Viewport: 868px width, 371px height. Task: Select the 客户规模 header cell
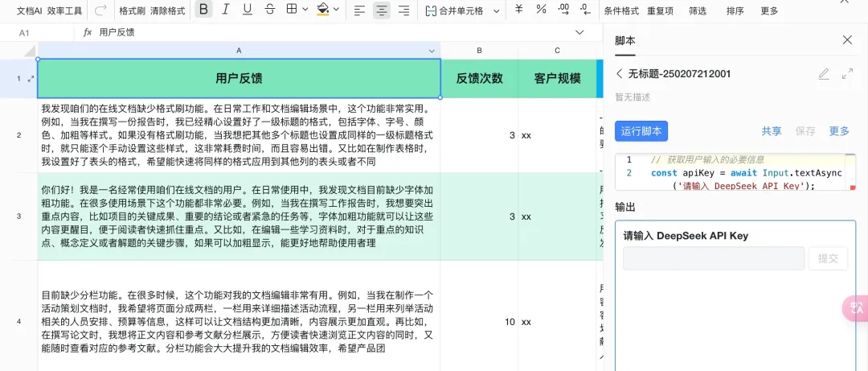click(558, 78)
